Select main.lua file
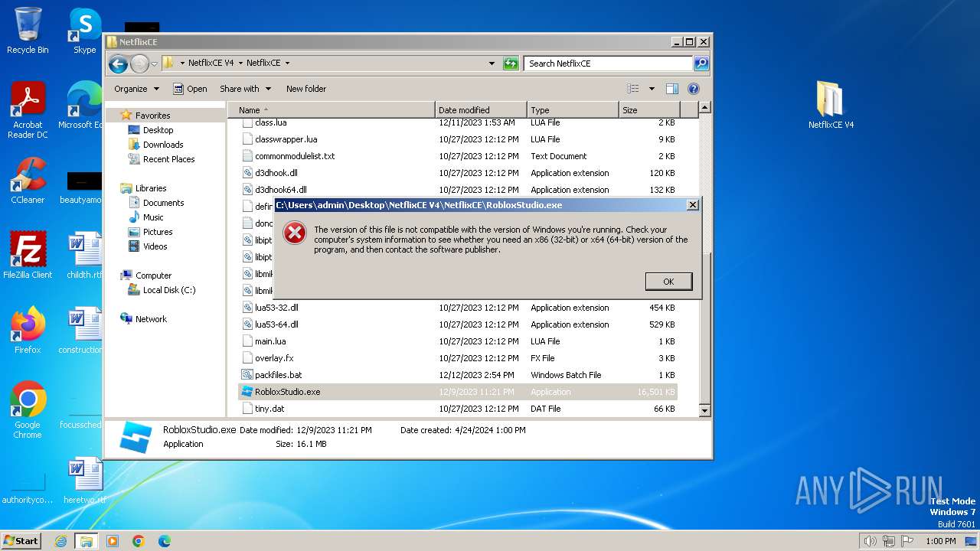The image size is (980, 551). (x=458, y=341)
